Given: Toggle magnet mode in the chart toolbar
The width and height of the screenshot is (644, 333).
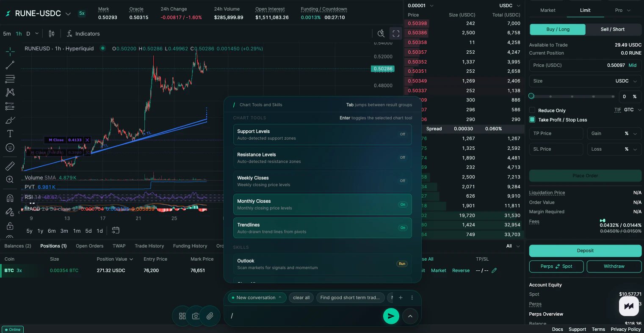Looking at the screenshot, I should click(10, 198).
